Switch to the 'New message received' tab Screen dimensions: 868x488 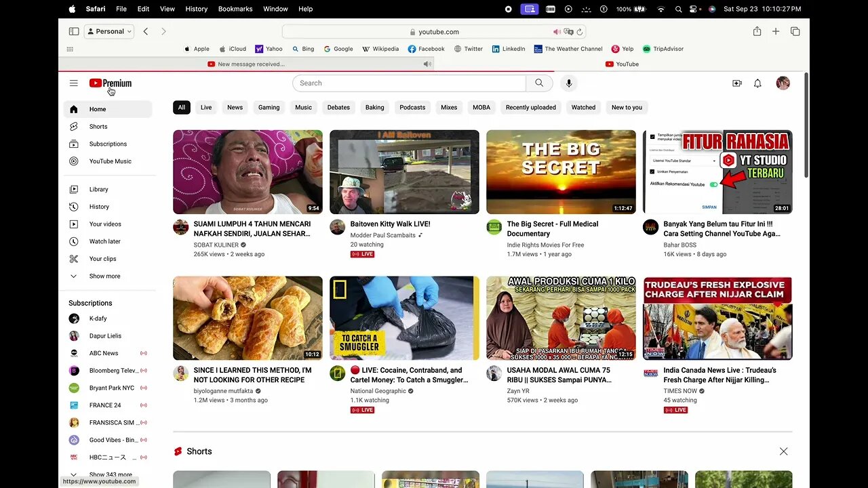click(x=246, y=64)
